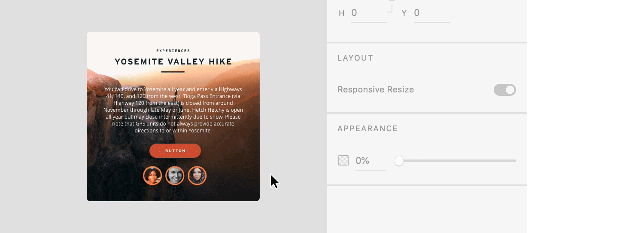Screen dimensions: 644x233
Task: Click the H height input field
Action: click(368, 13)
